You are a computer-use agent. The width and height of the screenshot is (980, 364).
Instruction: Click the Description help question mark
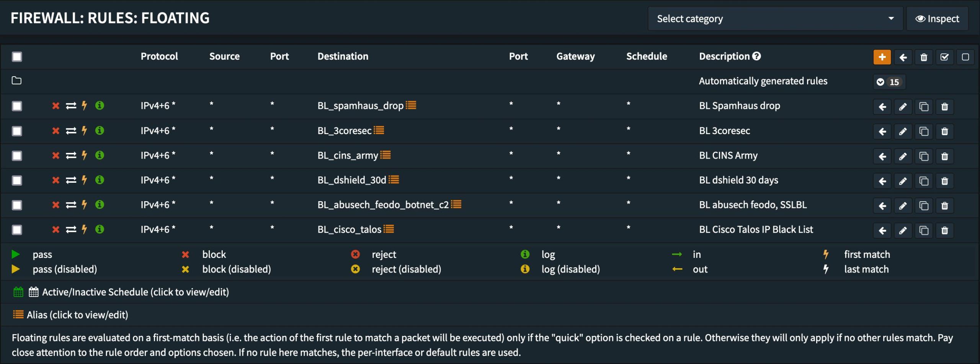coord(756,56)
